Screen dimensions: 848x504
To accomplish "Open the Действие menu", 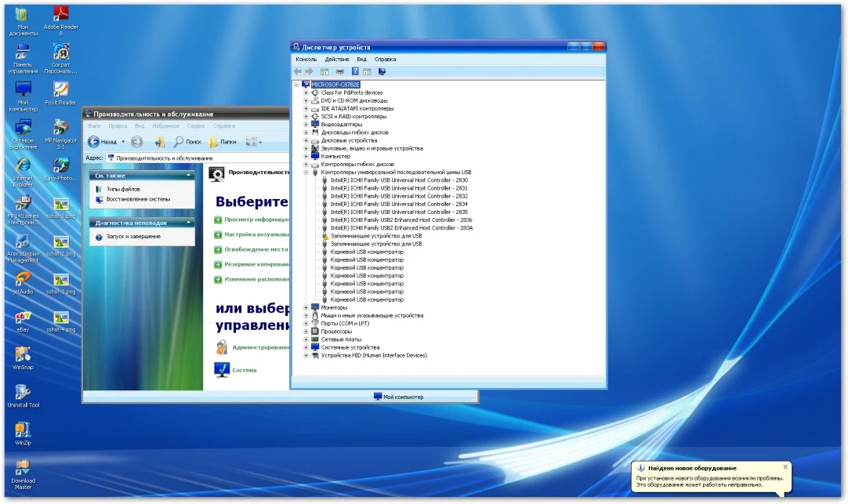I will click(x=337, y=60).
